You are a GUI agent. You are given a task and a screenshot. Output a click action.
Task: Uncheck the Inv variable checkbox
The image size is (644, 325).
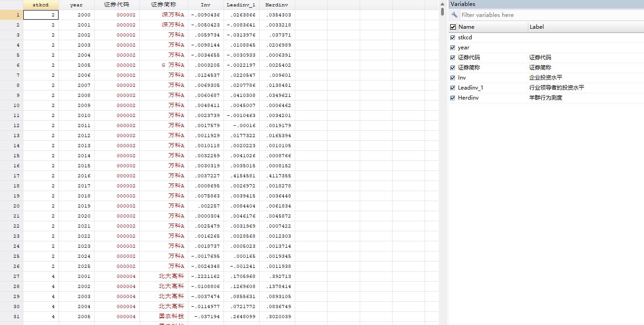[453, 78]
